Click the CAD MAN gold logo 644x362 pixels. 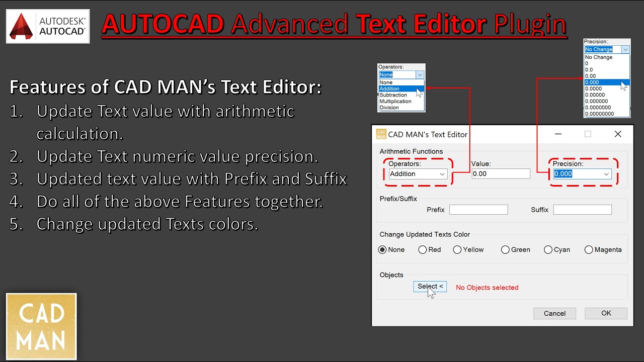(41, 327)
